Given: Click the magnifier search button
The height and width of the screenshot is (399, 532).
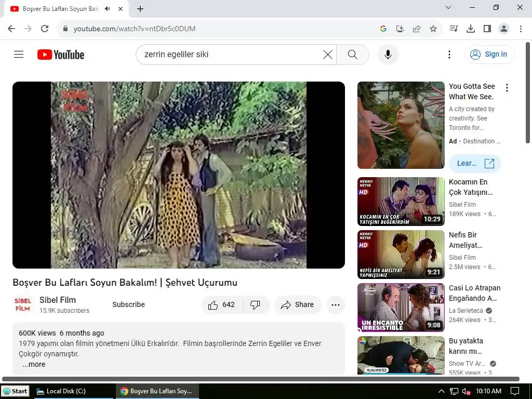Looking at the screenshot, I should pyautogui.click(x=353, y=54).
